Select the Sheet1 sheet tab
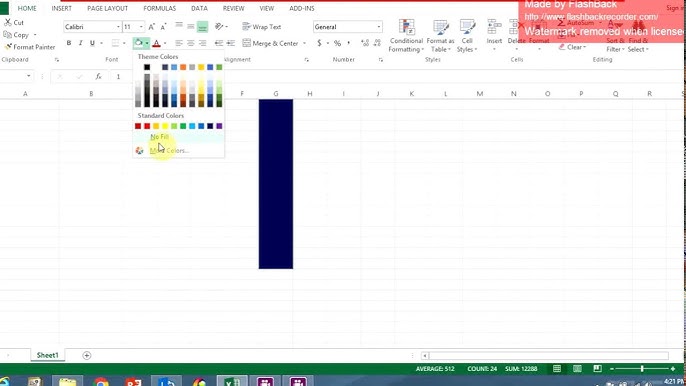 (x=47, y=355)
